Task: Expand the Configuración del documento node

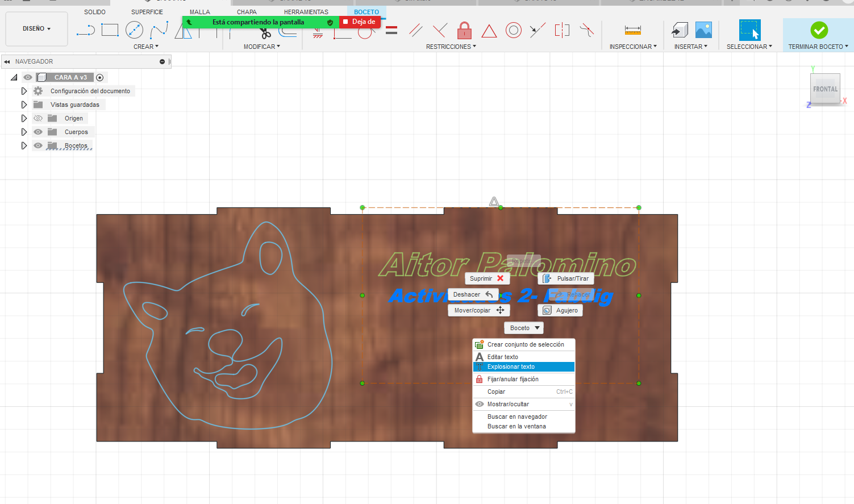Action: (24, 91)
